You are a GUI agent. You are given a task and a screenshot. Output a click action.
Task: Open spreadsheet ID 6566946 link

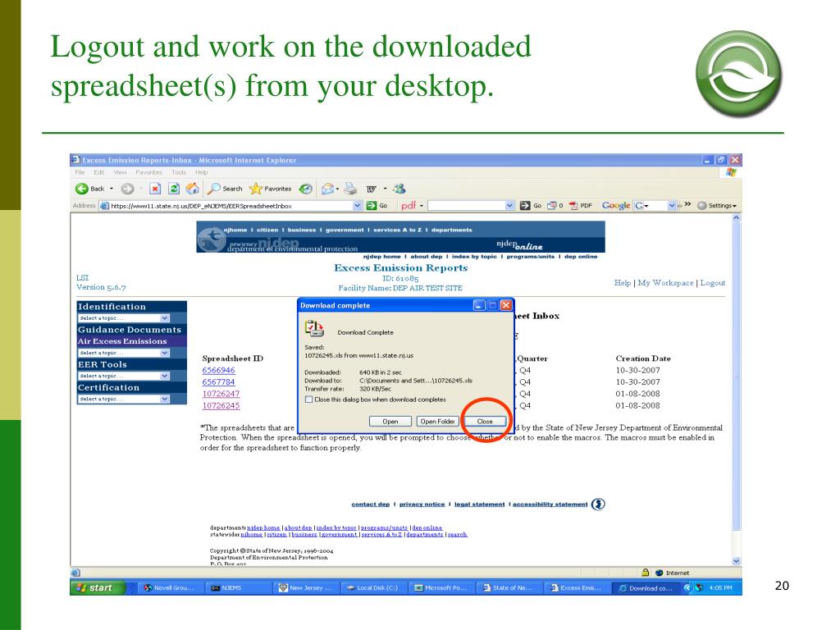pyautogui.click(x=218, y=370)
